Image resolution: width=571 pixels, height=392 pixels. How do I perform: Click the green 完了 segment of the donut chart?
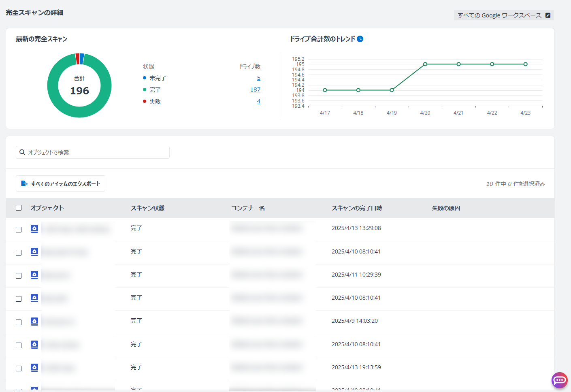(x=79, y=112)
